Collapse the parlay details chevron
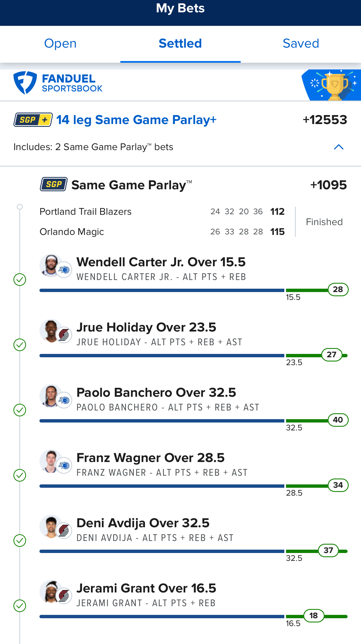Screen dimensions: 361x644 pyautogui.click(x=339, y=147)
